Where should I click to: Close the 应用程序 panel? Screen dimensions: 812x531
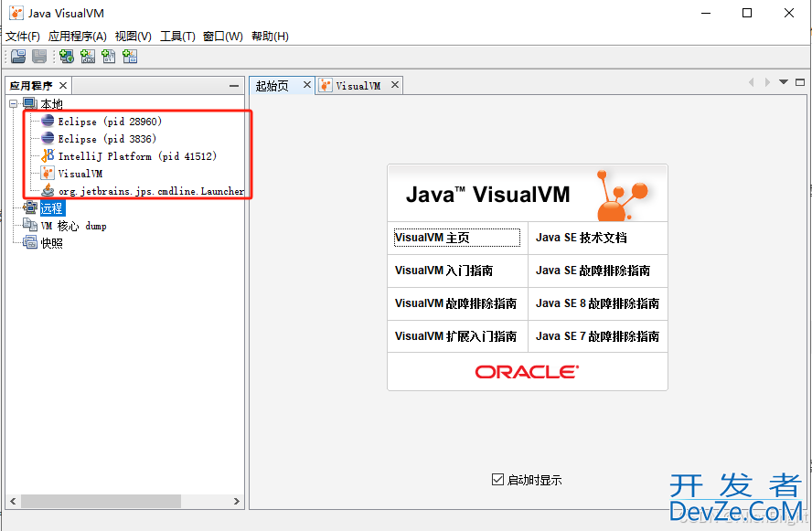tap(63, 85)
